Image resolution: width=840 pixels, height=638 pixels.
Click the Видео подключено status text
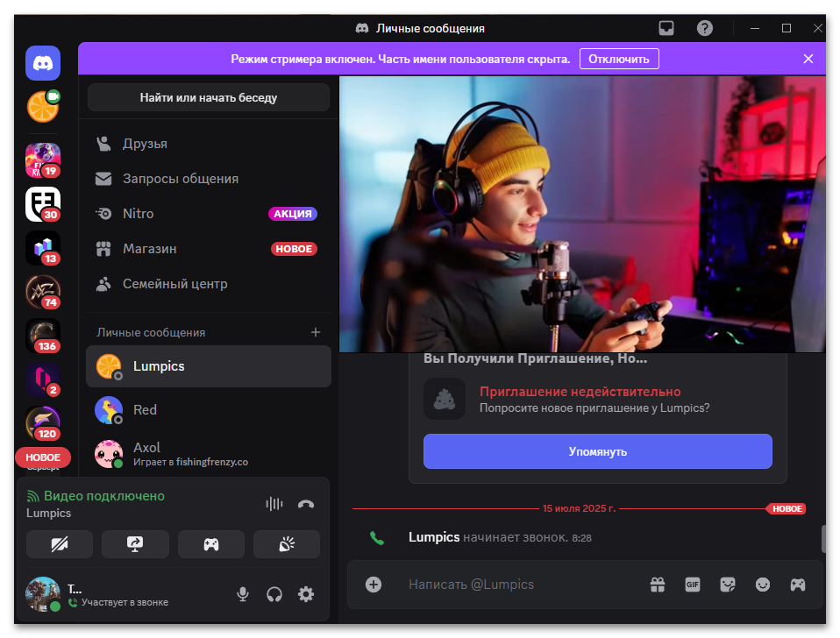pyautogui.click(x=104, y=496)
